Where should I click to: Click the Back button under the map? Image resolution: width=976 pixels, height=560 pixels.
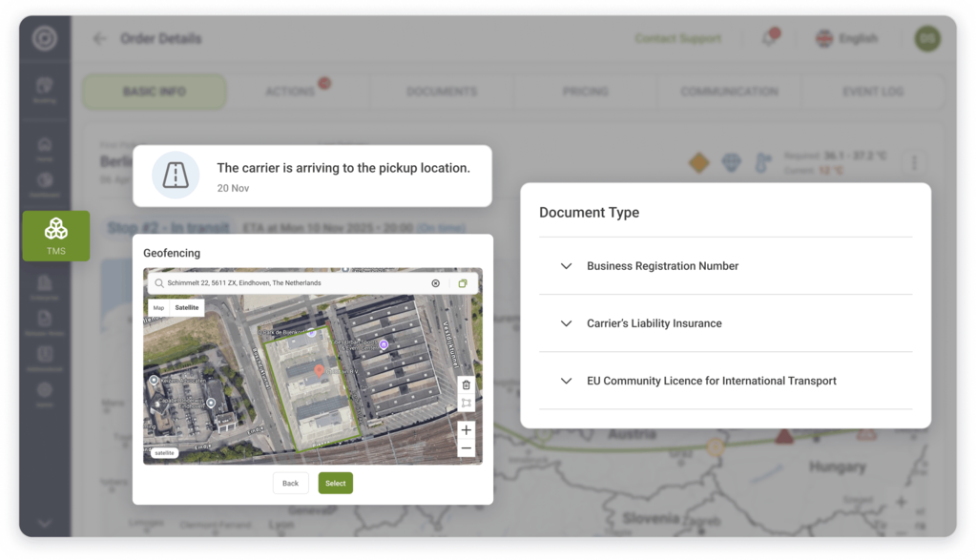291,484
